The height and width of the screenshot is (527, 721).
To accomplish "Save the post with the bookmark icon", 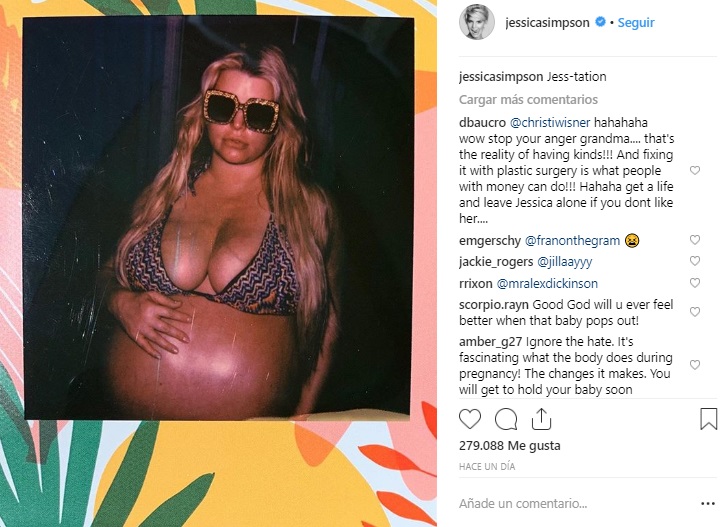I will tap(708, 418).
